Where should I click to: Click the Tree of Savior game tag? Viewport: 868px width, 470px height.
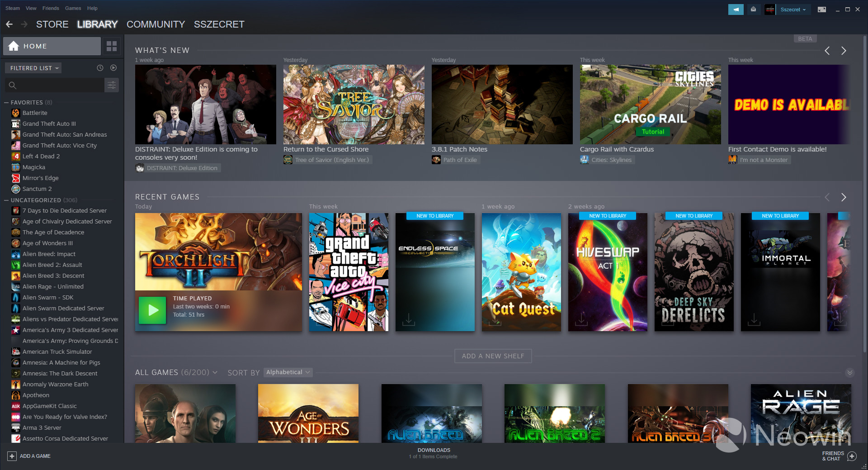328,160
